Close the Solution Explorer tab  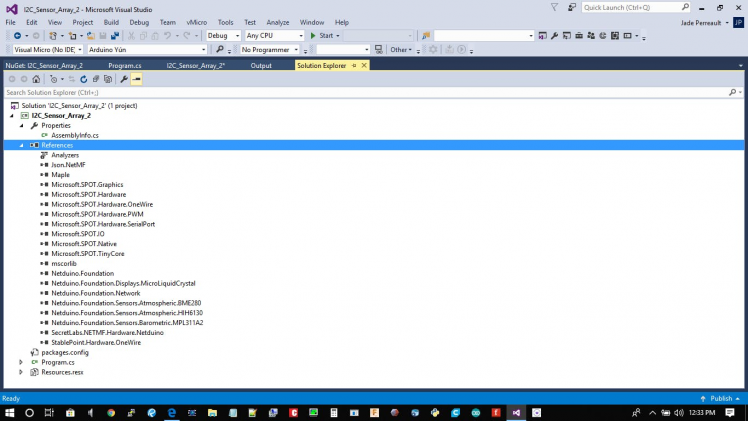click(x=364, y=66)
